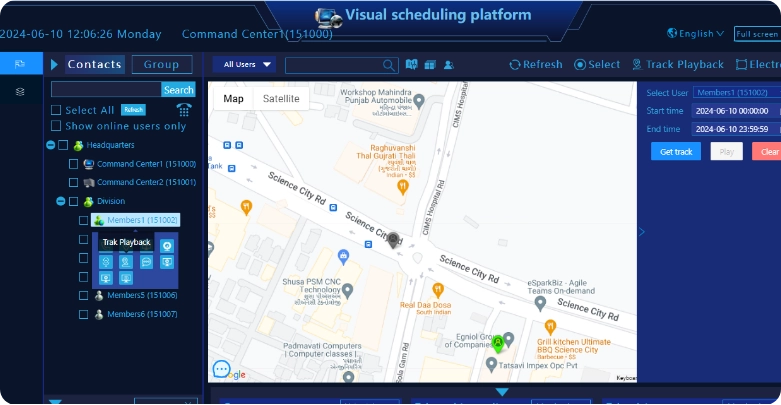Viewport: 781px width, 405px height.
Task: Open the English language dropdown
Action: [x=696, y=33]
